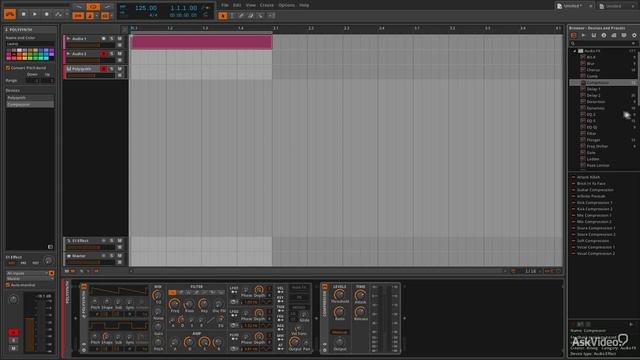Select Flanger in the device browser
640x360 pixels.
pos(593,140)
